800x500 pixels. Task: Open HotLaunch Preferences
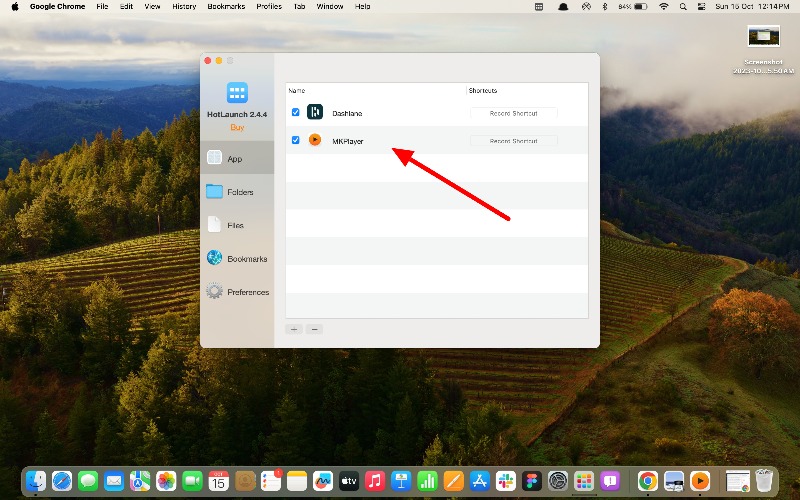click(237, 291)
